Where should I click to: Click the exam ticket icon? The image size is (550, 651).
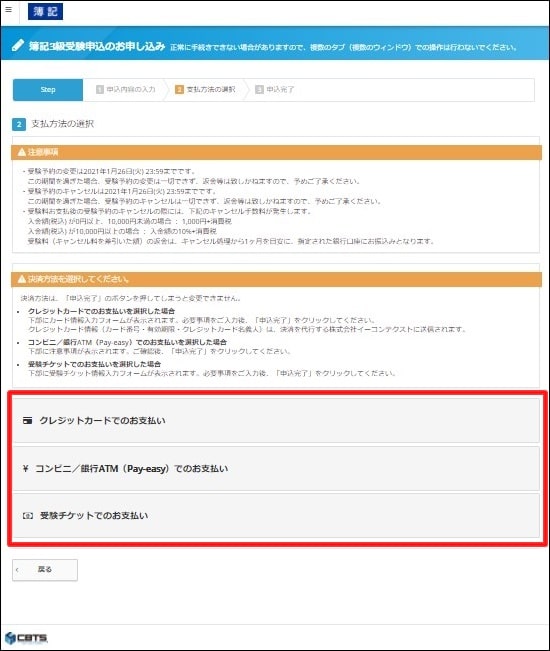tap(28, 516)
